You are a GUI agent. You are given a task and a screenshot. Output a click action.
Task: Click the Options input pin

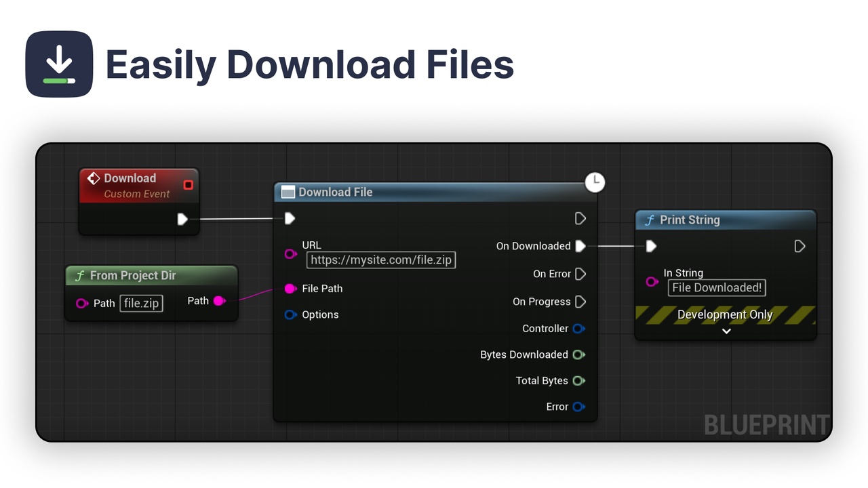coord(291,314)
